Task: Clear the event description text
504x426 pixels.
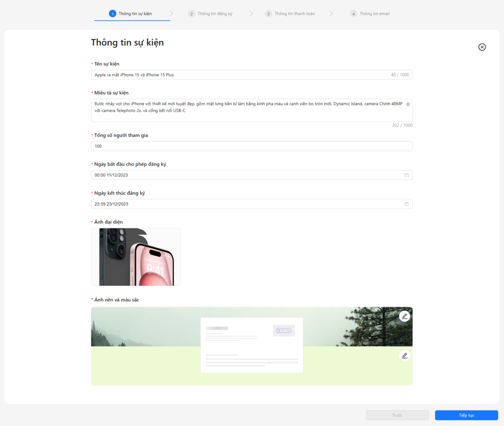Action: point(408,104)
